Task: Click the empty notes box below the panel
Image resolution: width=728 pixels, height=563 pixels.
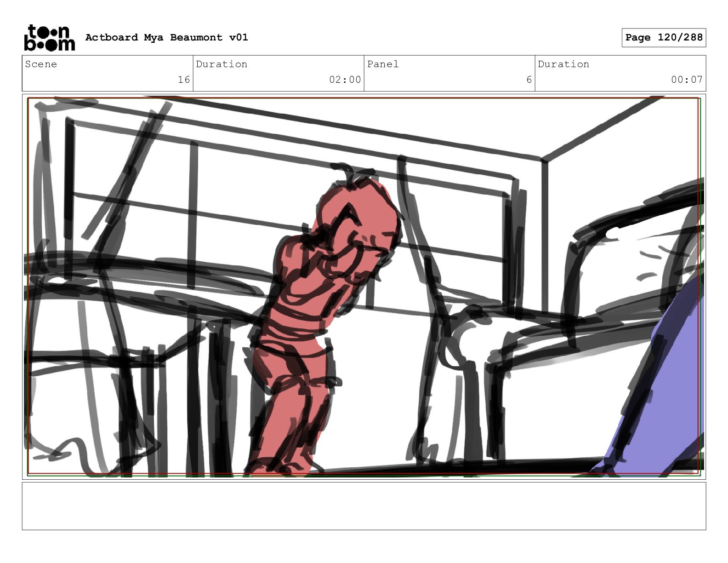Action: [x=364, y=506]
